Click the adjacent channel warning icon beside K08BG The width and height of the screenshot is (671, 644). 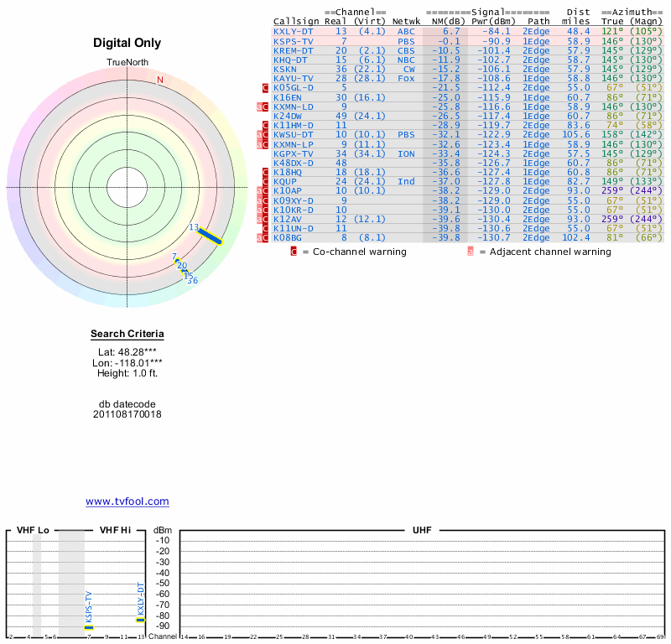click(260, 238)
